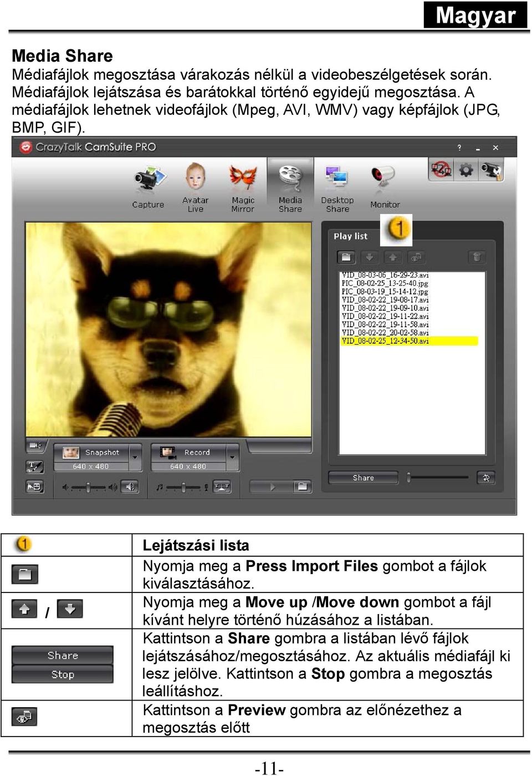Image resolution: width=532 pixels, height=776 pixels.
Task: Click the text overlay icon below camera icon
Action: coord(35,466)
